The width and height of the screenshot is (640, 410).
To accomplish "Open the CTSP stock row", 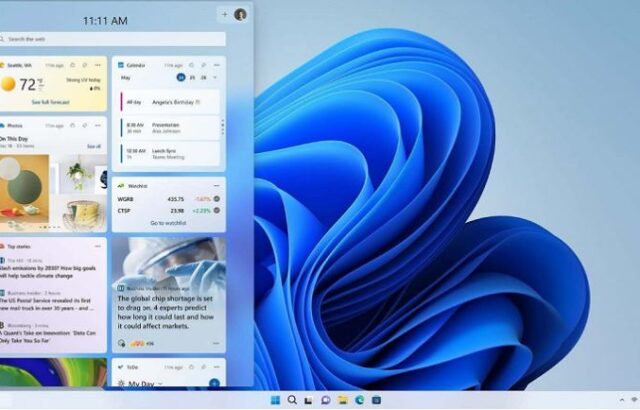I will coord(169,211).
